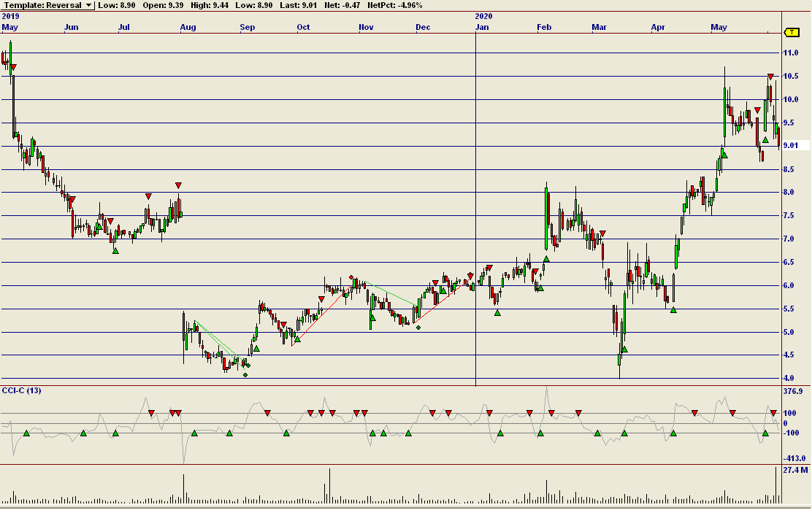
Task: Click the red sell arrow at the 10.5 May 2020 high
Action: 770,77
